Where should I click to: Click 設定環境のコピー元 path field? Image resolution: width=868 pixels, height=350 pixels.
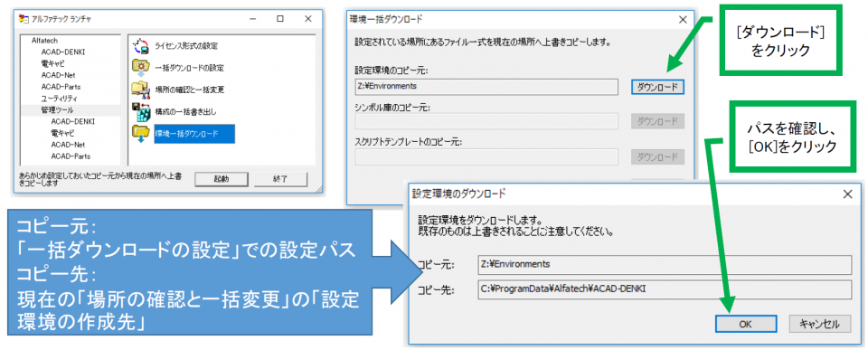pos(486,87)
